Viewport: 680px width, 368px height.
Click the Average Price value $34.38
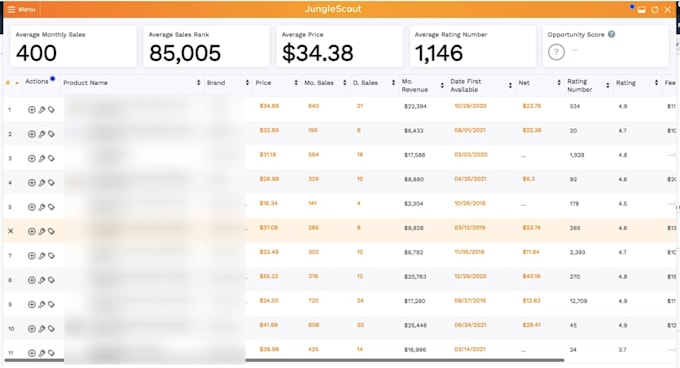317,53
